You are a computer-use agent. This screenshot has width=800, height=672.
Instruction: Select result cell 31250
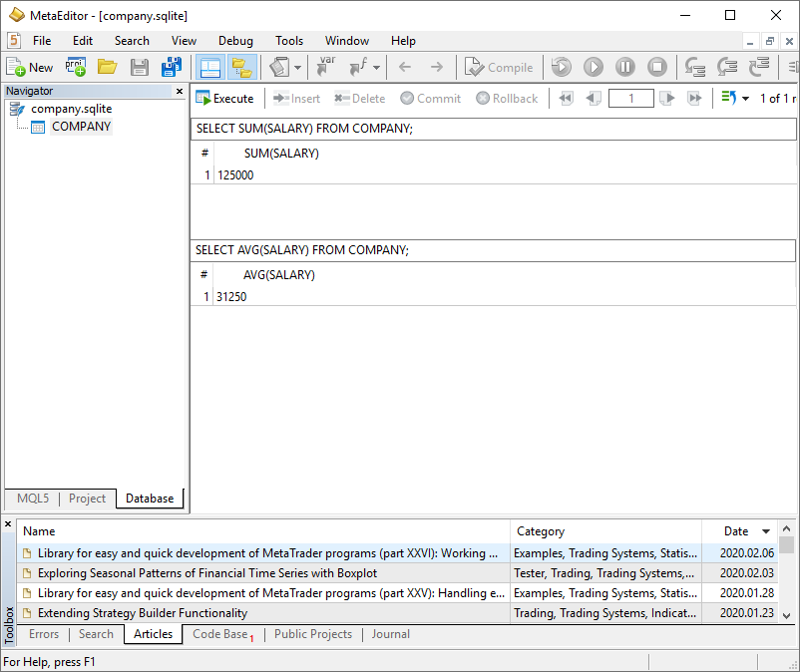coord(231,297)
